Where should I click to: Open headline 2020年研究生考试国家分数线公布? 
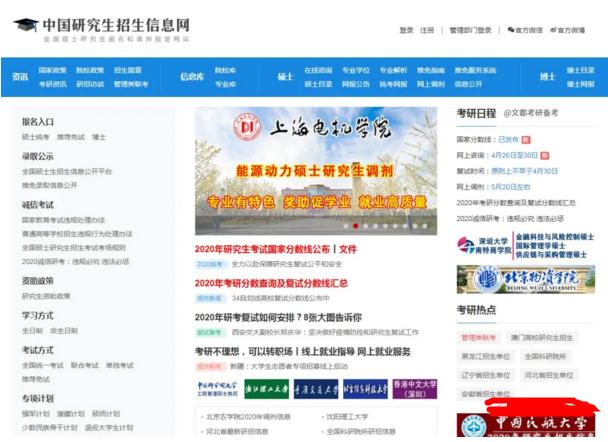262,249
